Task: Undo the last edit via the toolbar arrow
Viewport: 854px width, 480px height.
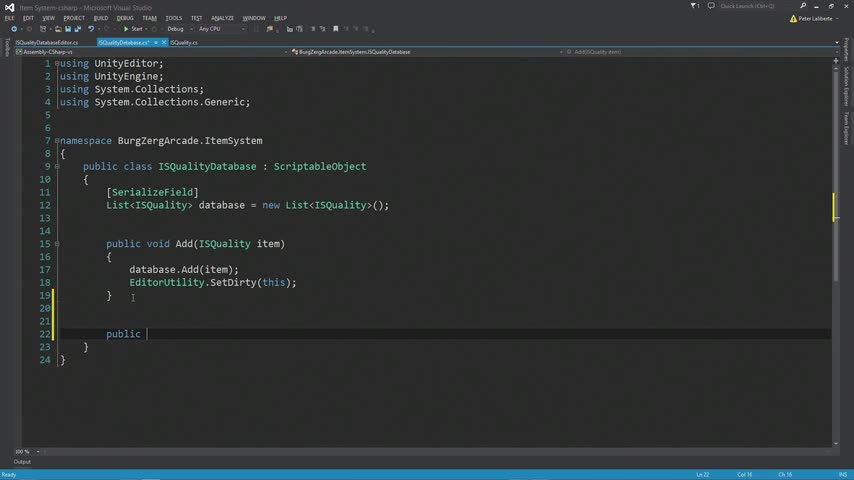Action: (x=91, y=29)
